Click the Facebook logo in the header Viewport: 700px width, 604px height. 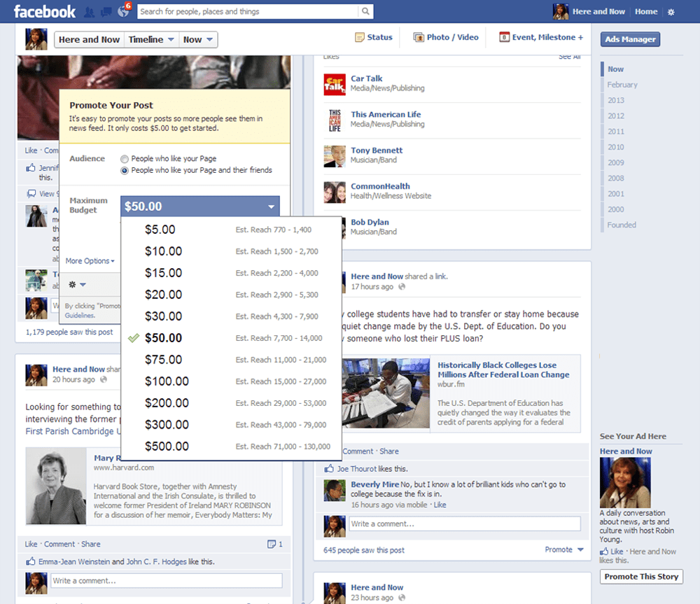44,11
